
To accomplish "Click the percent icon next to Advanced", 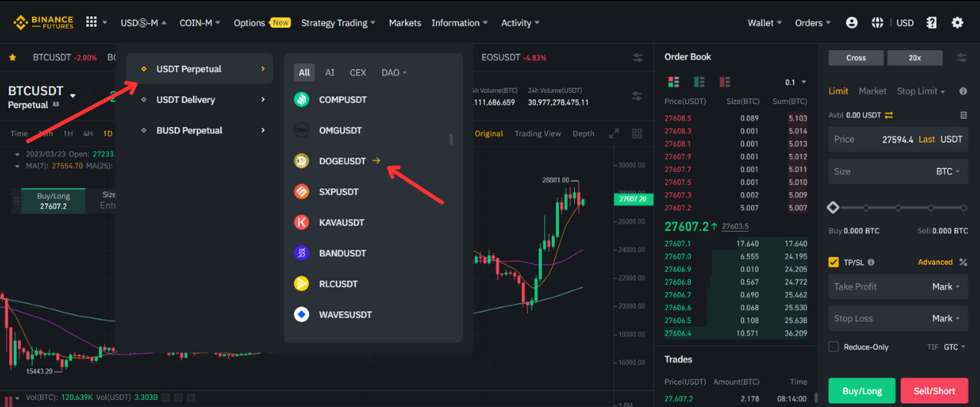I will (963, 262).
